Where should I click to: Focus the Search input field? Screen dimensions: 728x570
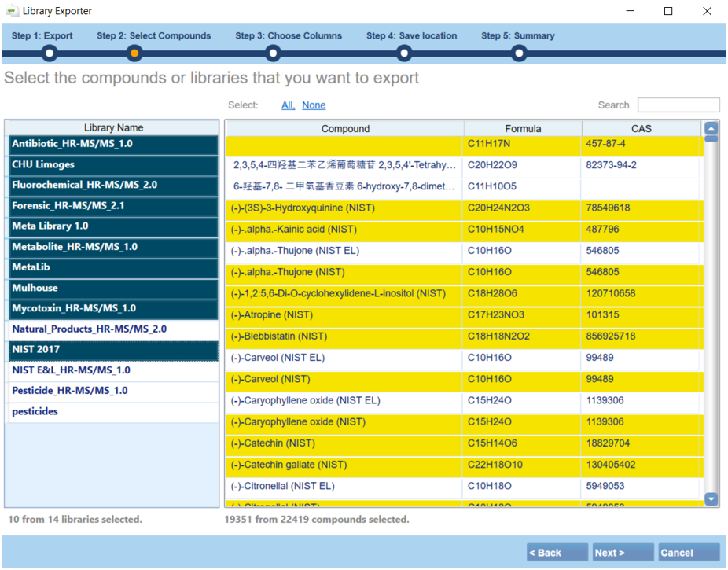coord(678,105)
